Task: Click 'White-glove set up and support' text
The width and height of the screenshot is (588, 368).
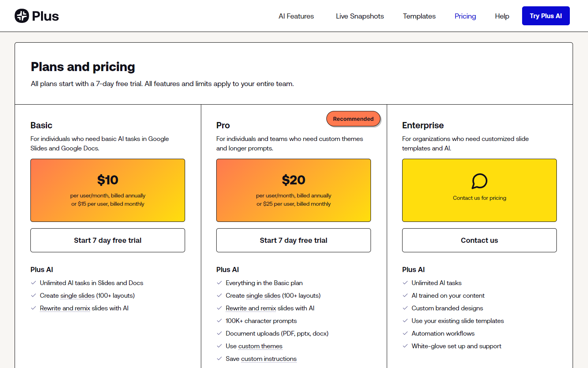Action: coord(456,346)
